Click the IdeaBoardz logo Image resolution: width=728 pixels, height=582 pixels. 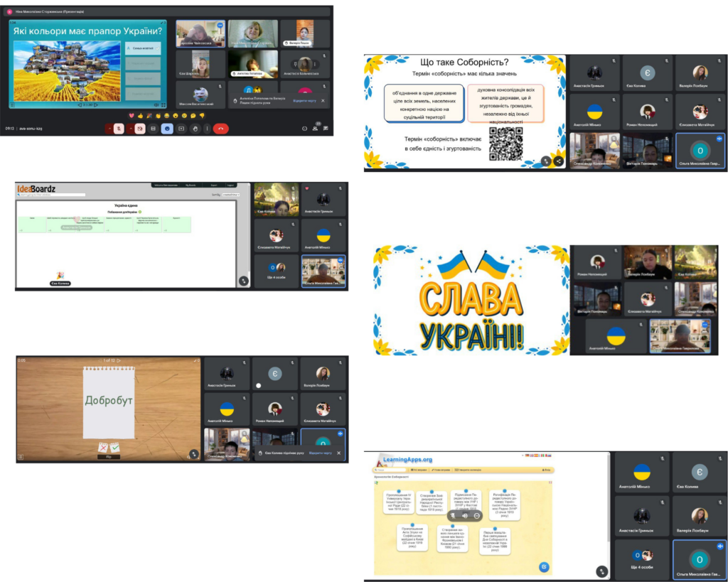click(x=36, y=188)
